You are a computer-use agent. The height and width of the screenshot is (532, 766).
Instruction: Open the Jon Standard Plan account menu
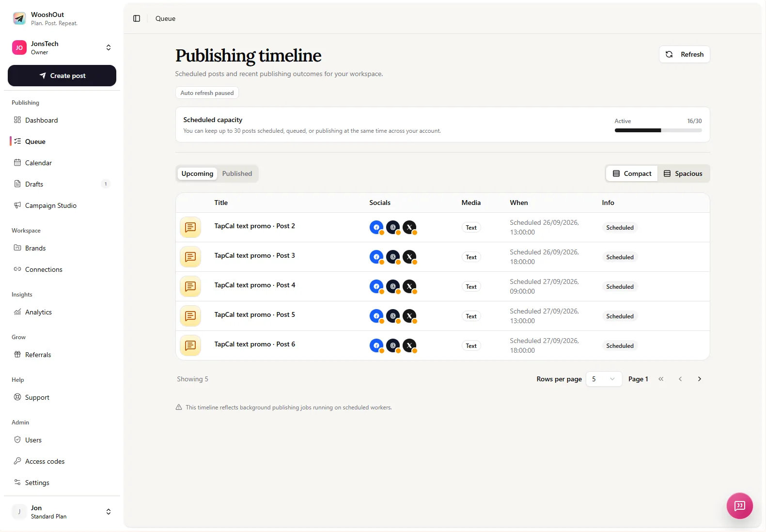tap(62, 512)
